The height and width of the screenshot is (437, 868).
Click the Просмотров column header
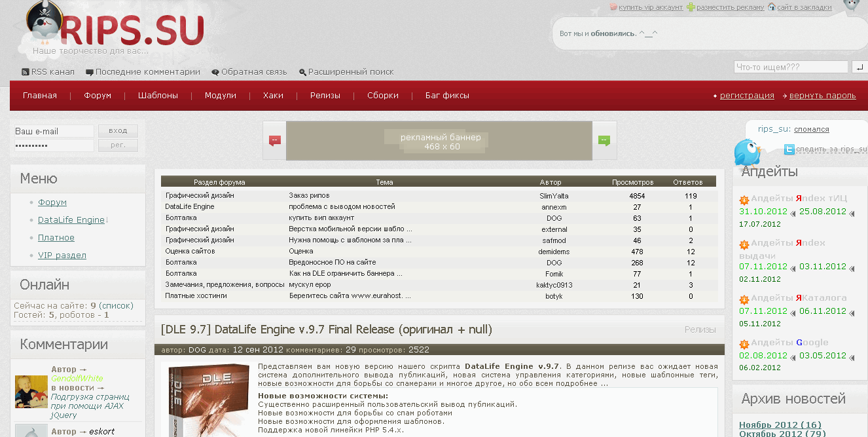click(632, 182)
